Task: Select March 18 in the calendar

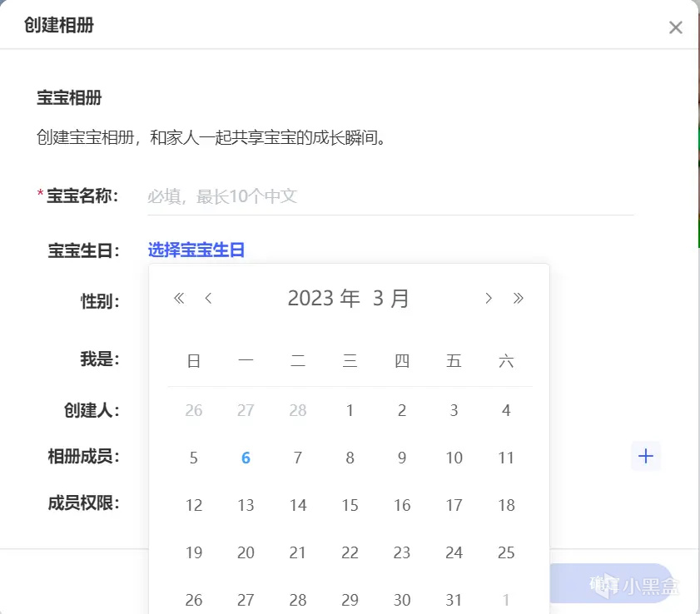Action: click(506, 505)
